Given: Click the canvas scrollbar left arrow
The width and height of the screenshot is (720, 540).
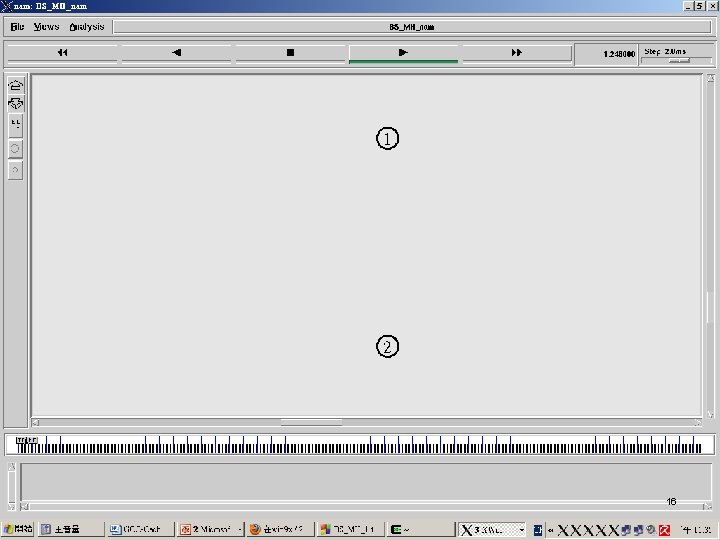Looking at the screenshot, I should (x=35, y=422).
